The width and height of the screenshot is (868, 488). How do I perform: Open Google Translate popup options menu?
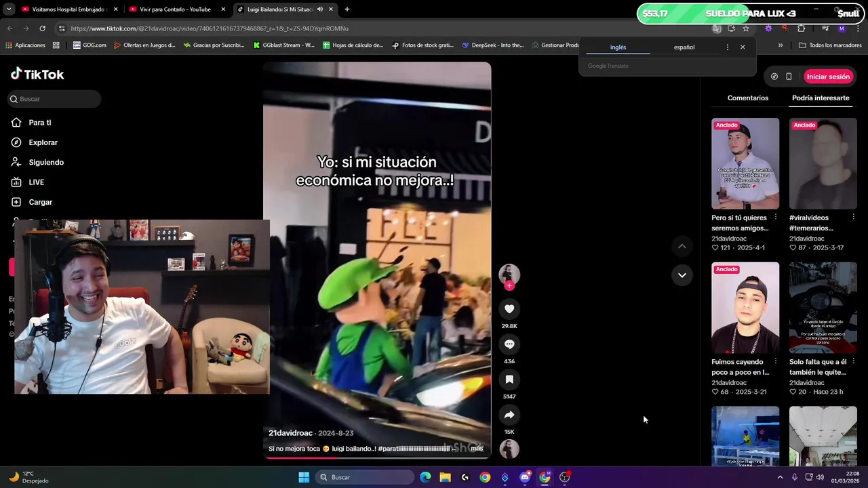click(728, 47)
